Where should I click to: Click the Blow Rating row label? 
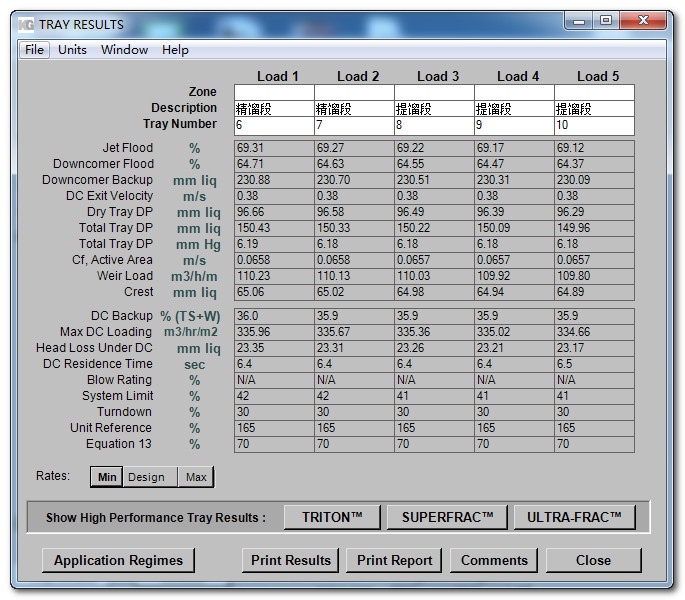click(x=119, y=380)
